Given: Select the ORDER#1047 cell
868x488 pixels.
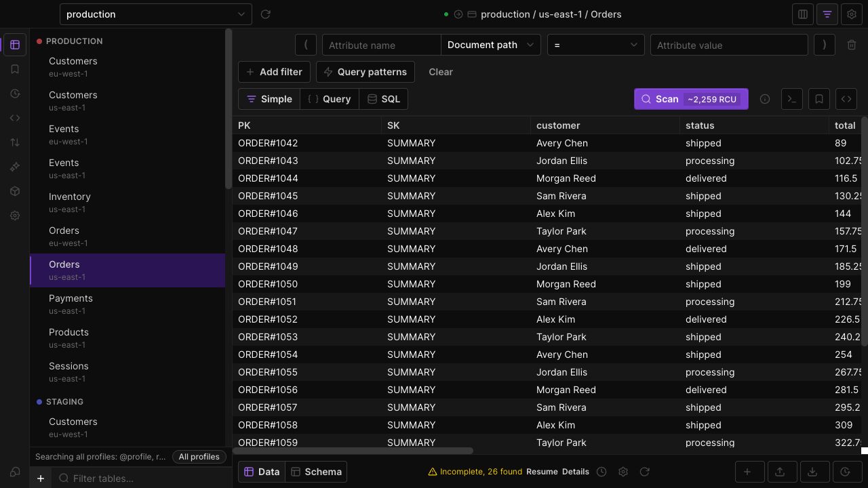Looking at the screenshot, I should (307, 231).
